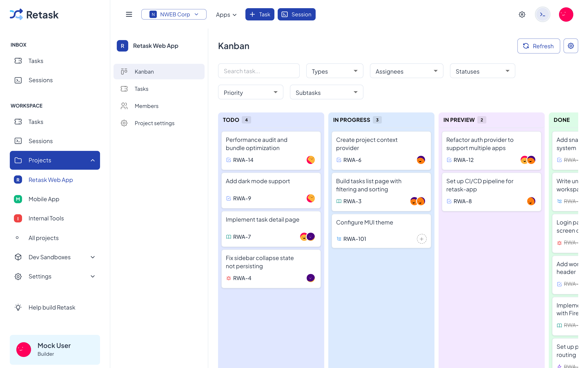This screenshot has width=588, height=368.
Task: Expand the Settings section chevron
Action: pos(92,276)
